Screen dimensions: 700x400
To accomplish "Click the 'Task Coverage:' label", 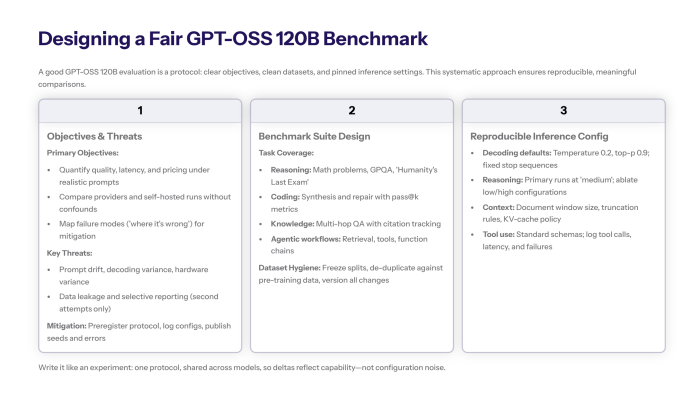I will [289, 153].
